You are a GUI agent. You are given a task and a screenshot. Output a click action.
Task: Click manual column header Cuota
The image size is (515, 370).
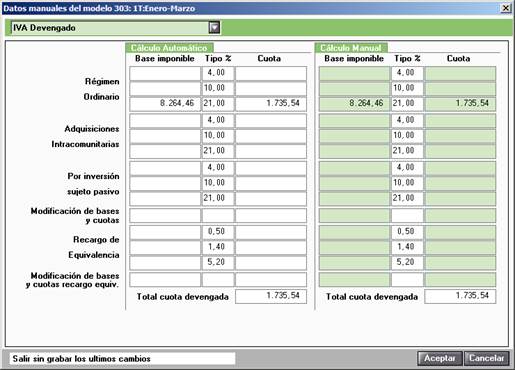pyautogui.click(x=458, y=59)
